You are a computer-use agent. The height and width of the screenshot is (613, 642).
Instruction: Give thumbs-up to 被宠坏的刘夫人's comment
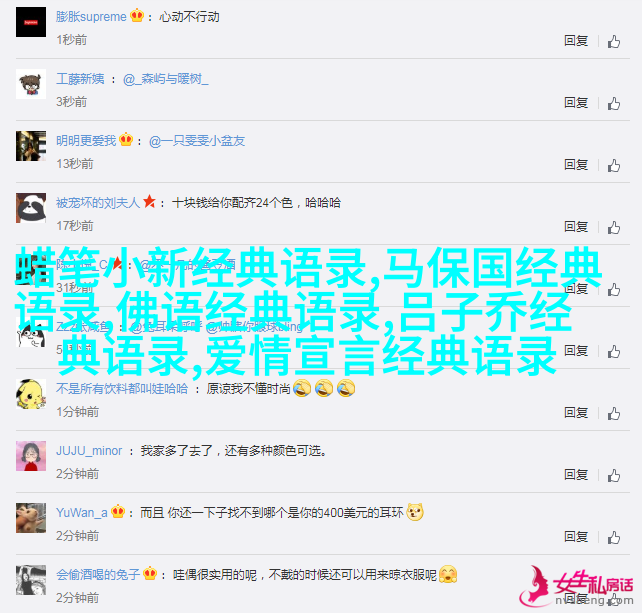pos(613,227)
